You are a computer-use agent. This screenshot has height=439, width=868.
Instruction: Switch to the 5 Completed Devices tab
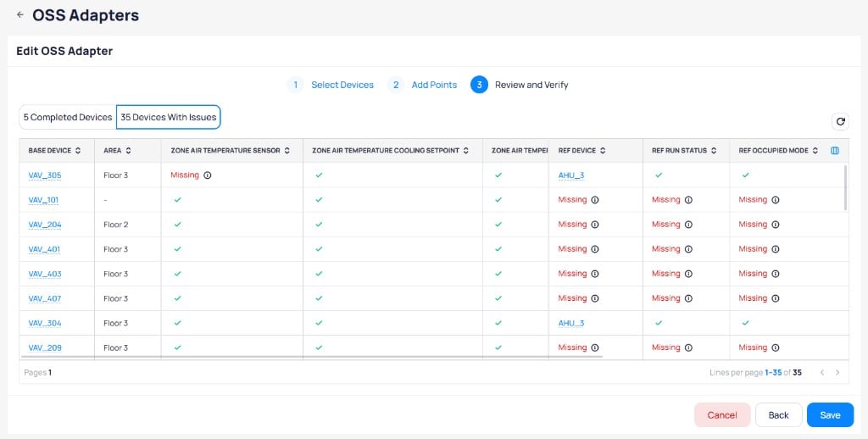[68, 117]
